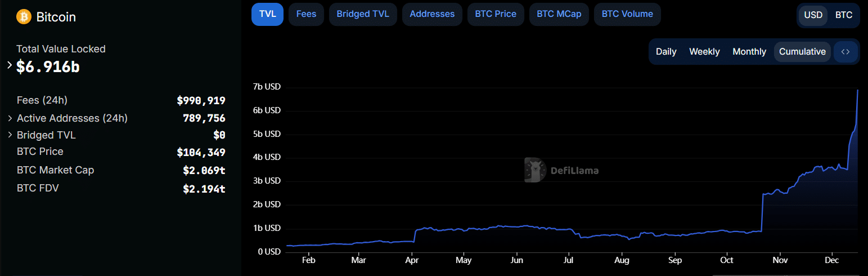Screen dimensions: 868x276
Task: Switch denomination to BTC
Action: 843,15
